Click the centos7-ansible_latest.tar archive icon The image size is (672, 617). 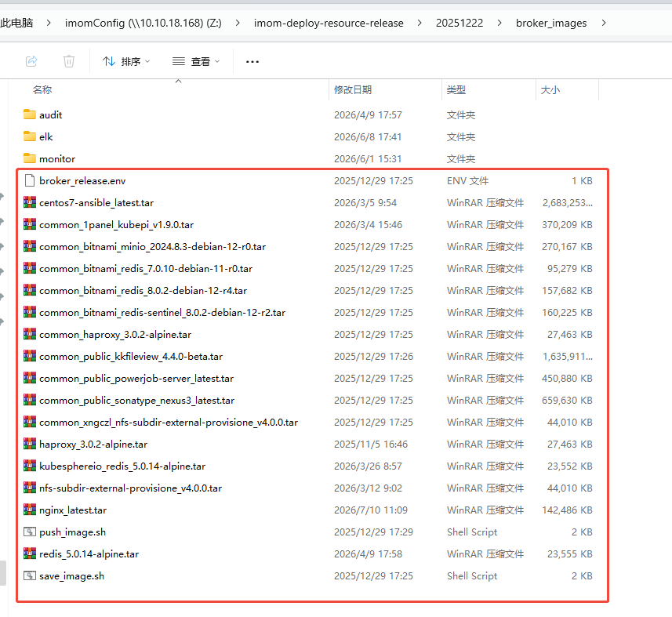coord(30,202)
